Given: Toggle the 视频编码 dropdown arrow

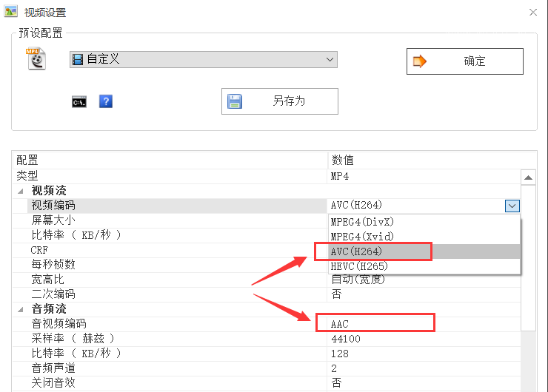Looking at the screenshot, I should click(512, 206).
